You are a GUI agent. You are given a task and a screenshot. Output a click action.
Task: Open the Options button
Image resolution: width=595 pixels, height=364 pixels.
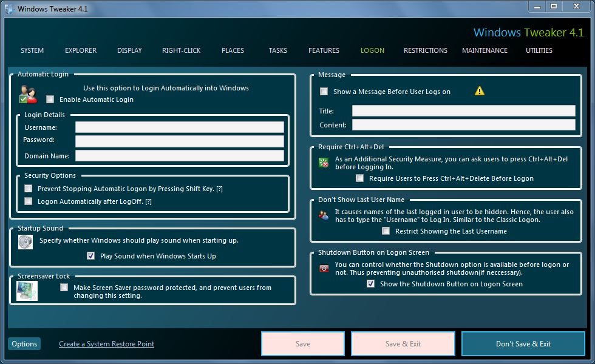click(24, 344)
